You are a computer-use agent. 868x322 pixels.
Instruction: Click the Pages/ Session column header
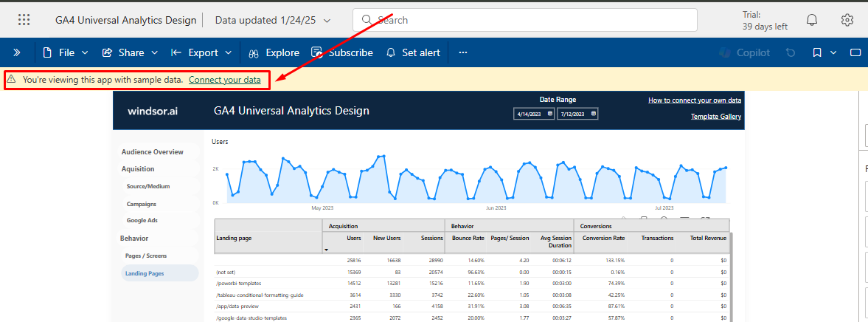coord(511,238)
